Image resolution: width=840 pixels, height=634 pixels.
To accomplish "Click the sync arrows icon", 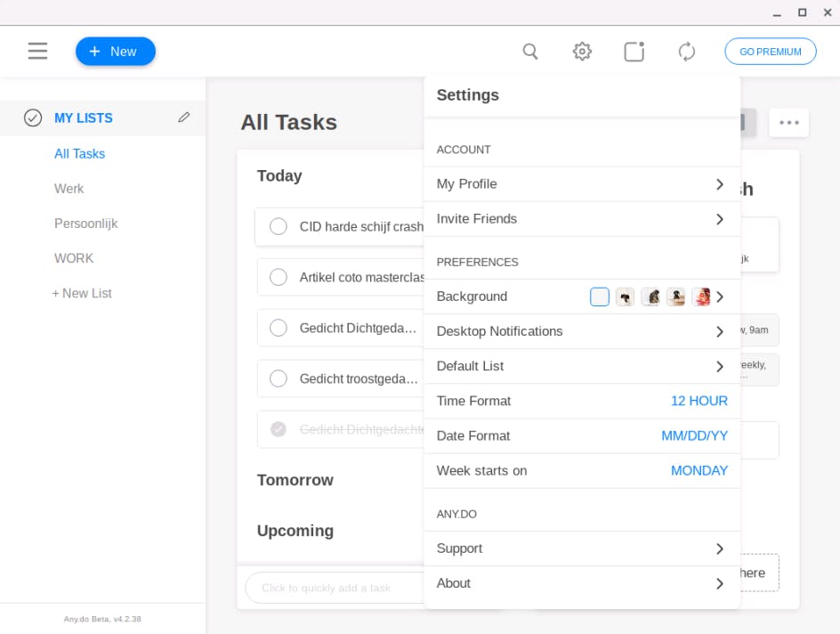I will 687,52.
